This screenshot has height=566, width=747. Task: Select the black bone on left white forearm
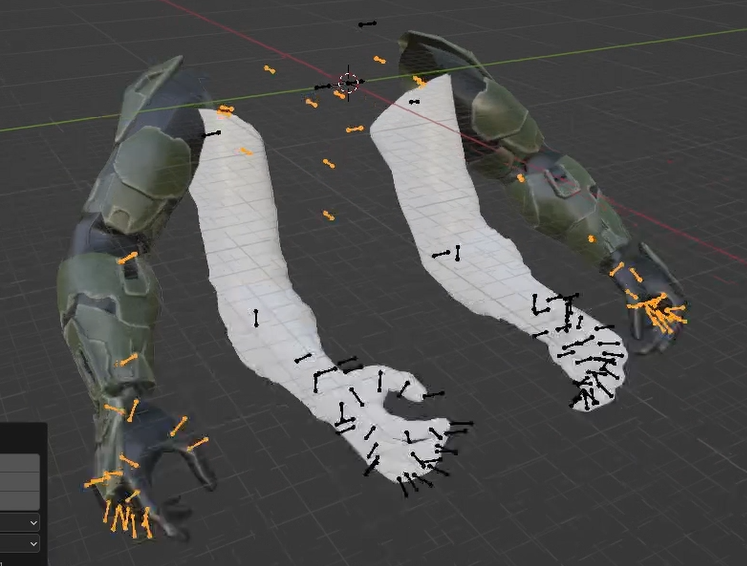(256, 318)
